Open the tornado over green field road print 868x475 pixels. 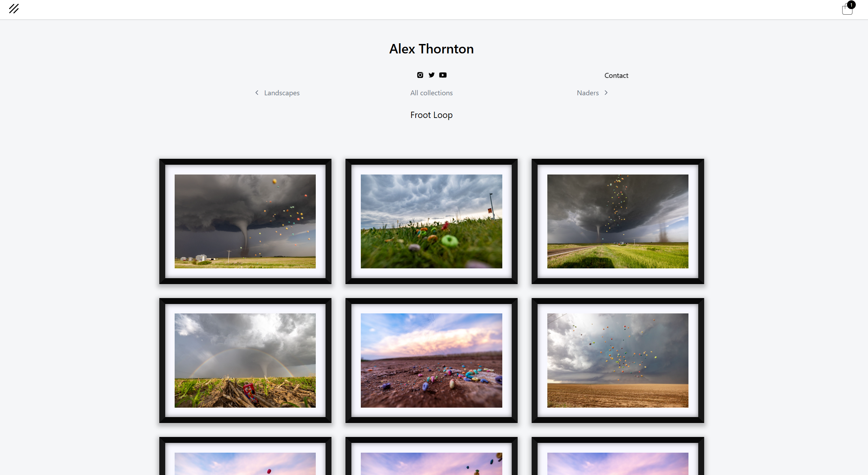click(x=618, y=221)
